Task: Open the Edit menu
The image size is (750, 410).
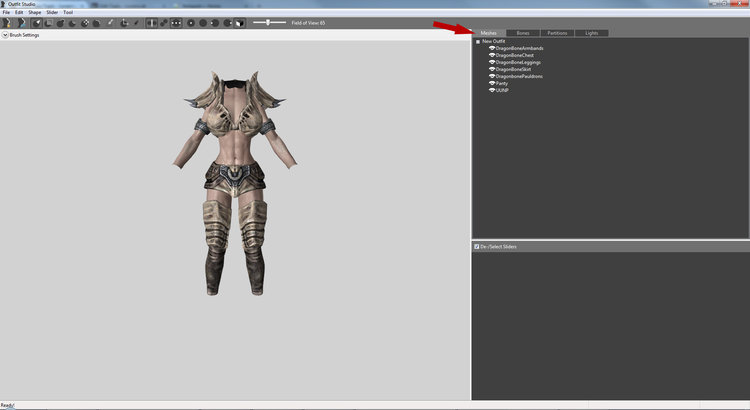Action: 19,12
